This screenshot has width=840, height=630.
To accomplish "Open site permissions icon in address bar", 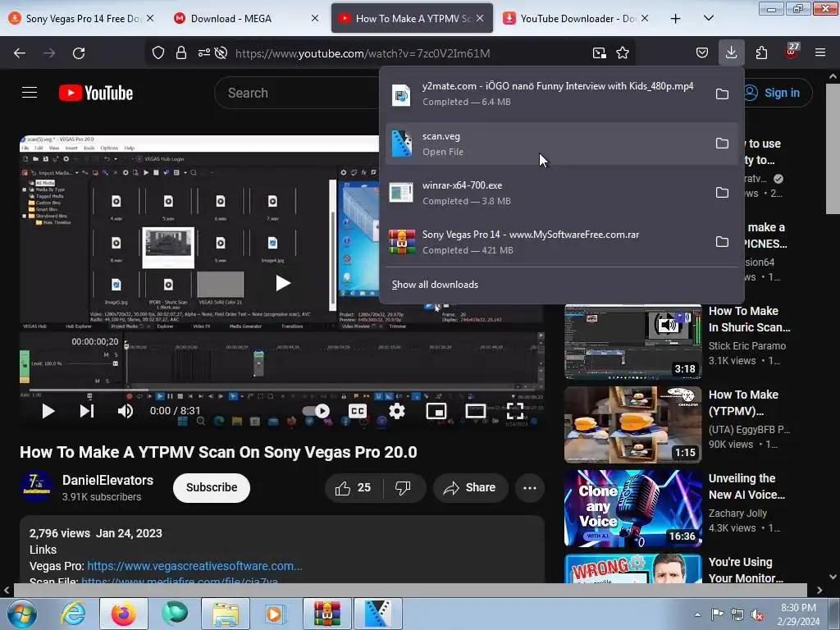I will [204, 52].
